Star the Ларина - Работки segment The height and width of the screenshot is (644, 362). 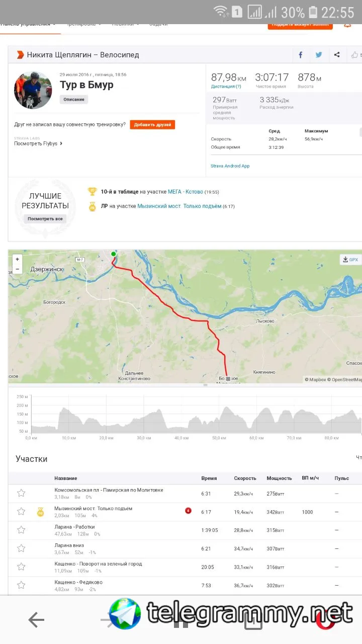(21, 530)
